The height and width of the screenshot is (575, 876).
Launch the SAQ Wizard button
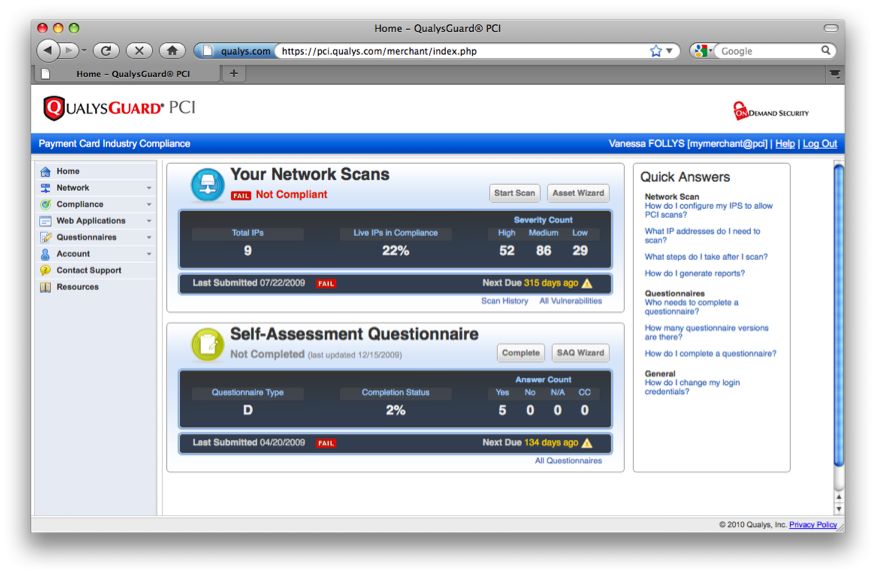(580, 353)
